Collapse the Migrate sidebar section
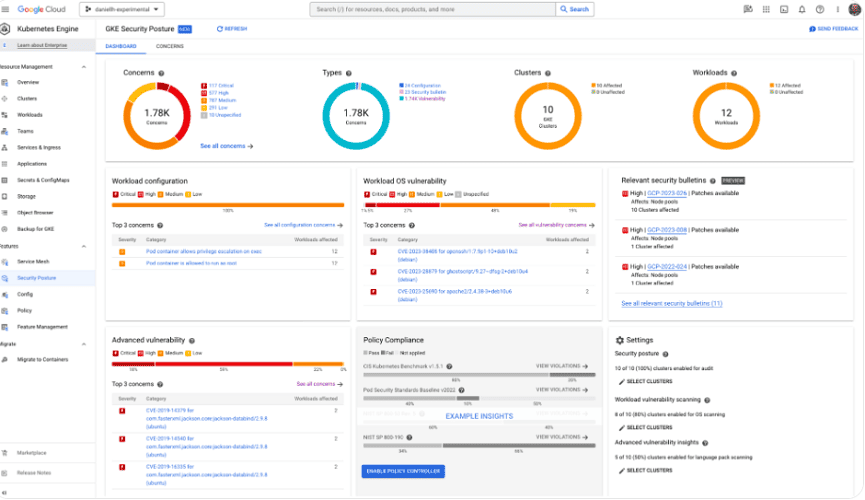This screenshot has height=500, width=865. pyautogui.click(x=84, y=344)
